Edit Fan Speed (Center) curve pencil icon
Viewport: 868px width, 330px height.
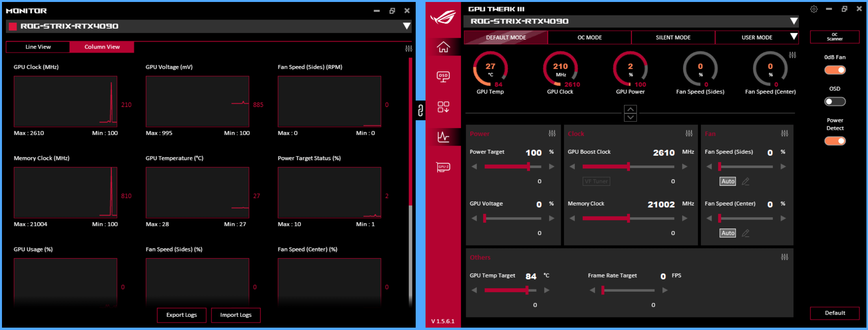tap(745, 233)
